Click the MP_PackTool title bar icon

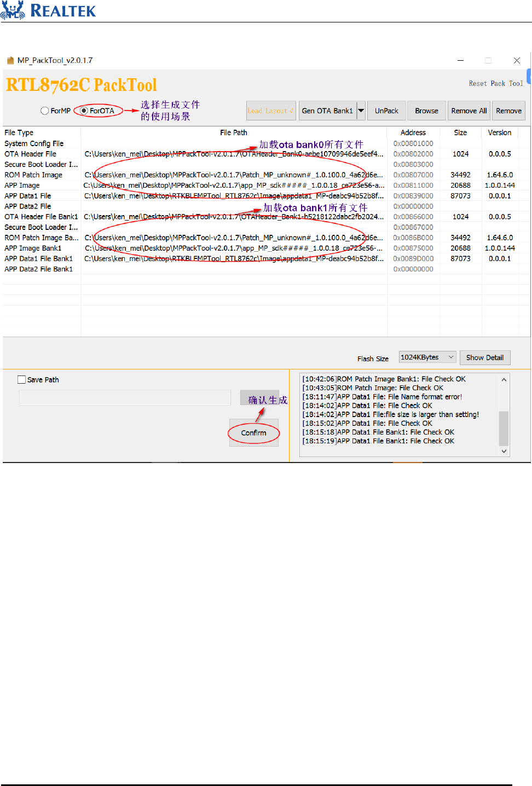pos(10,60)
